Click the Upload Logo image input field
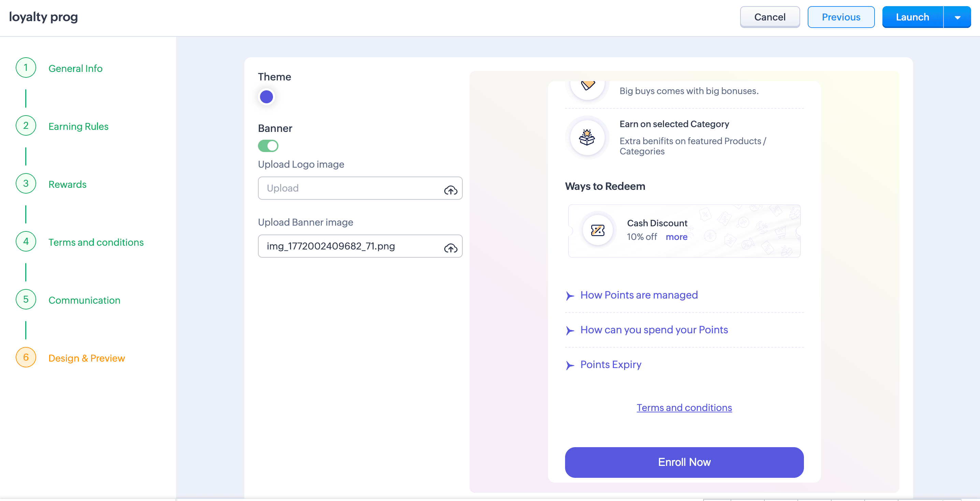The width and height of the screenshot is (980, 501). coord(360,188)
